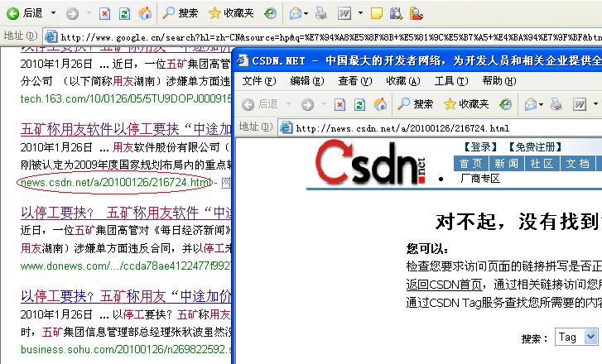Viewport: 602px width, 364px height.
Task: Click Forward arrow in Google window toolbar
Action: [72, 14]
